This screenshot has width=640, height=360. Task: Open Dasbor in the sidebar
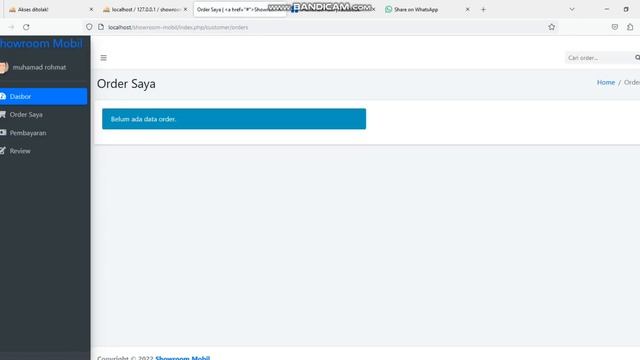(43, 96)
